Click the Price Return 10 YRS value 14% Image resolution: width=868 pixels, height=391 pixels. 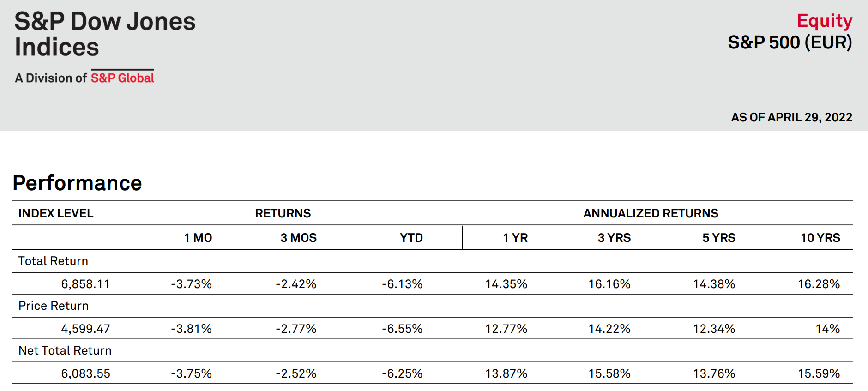click(x=827, y=329)
